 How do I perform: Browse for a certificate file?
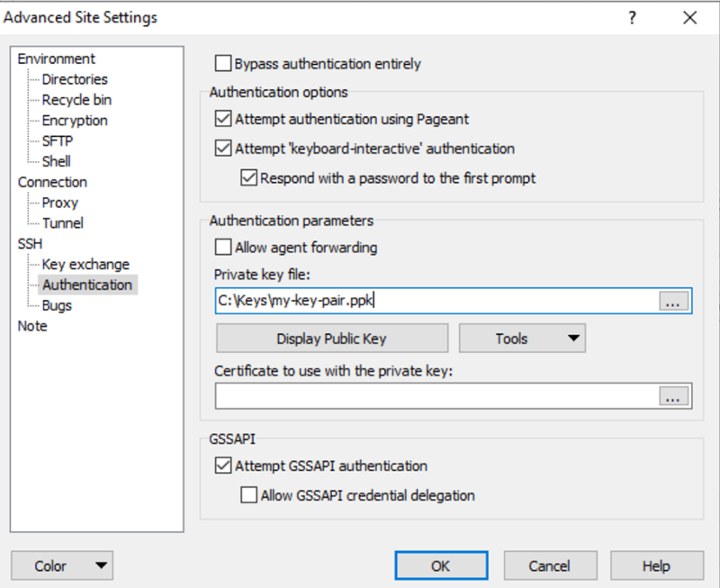tap(672, 396)
